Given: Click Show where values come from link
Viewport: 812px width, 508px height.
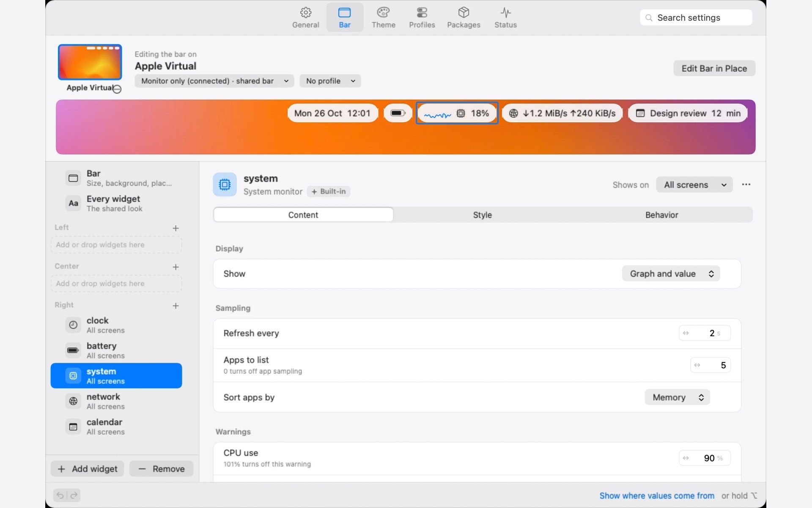Looking at the screenshot, I should (x=657, y=496).
